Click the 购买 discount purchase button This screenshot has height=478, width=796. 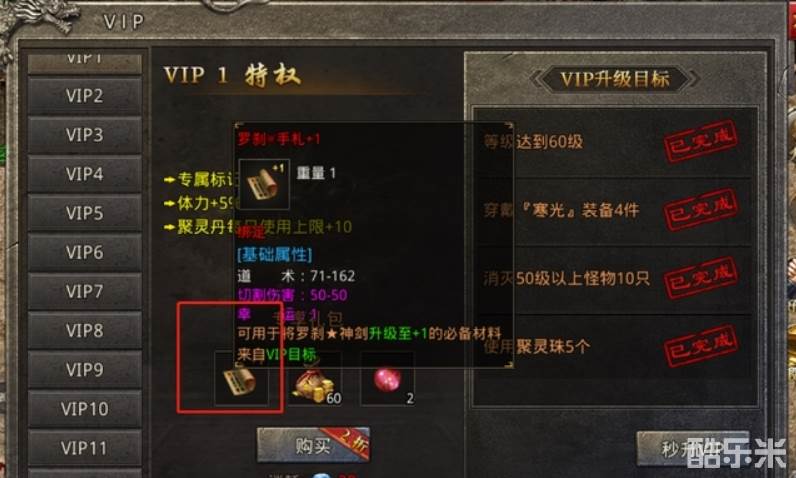[x=313, y=445]
